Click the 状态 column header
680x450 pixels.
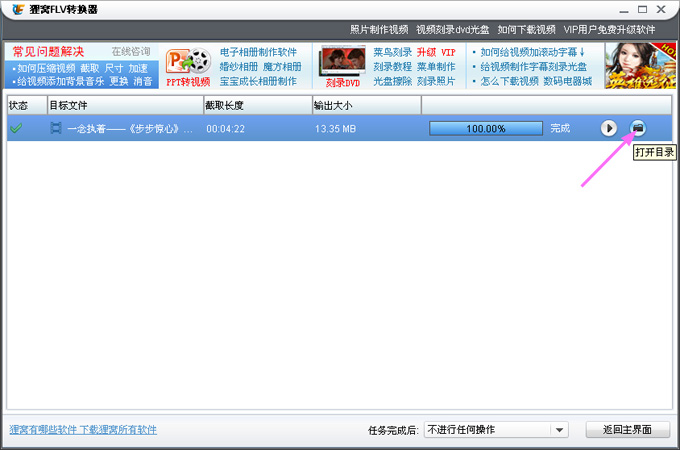[x=27, y=105]
